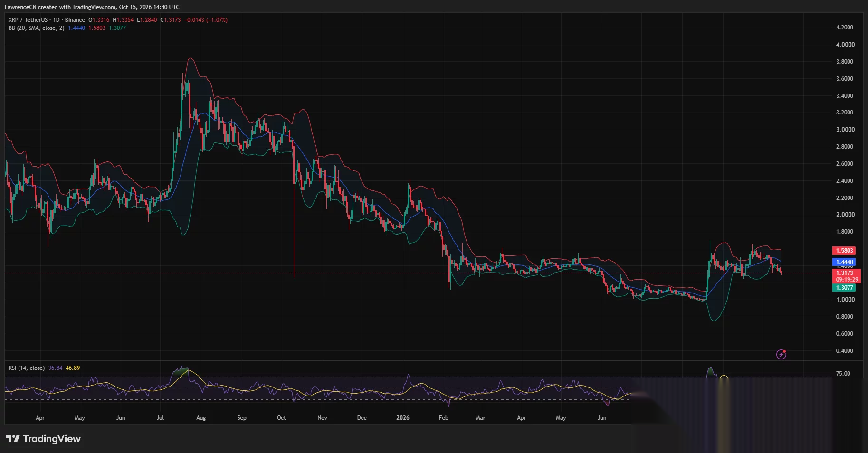Click the green 1.3077 price axis tag

click(x=844, y=288)
